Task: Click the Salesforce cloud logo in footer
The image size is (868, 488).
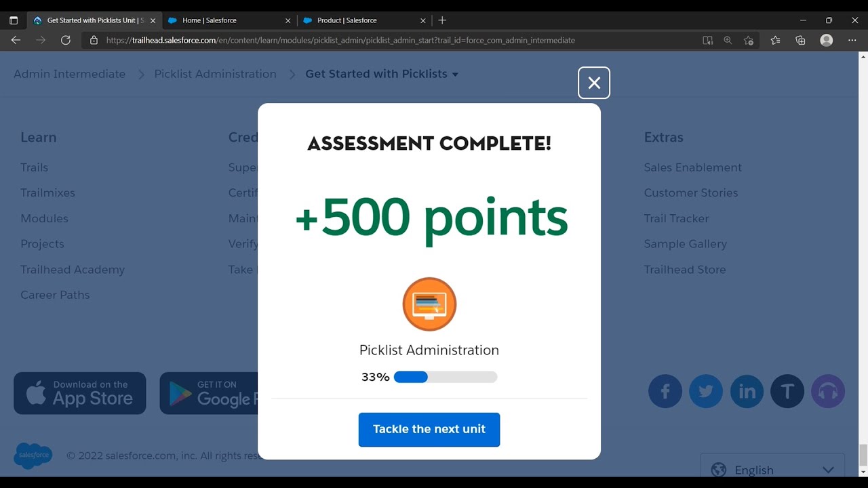Action: coord(33,455)
